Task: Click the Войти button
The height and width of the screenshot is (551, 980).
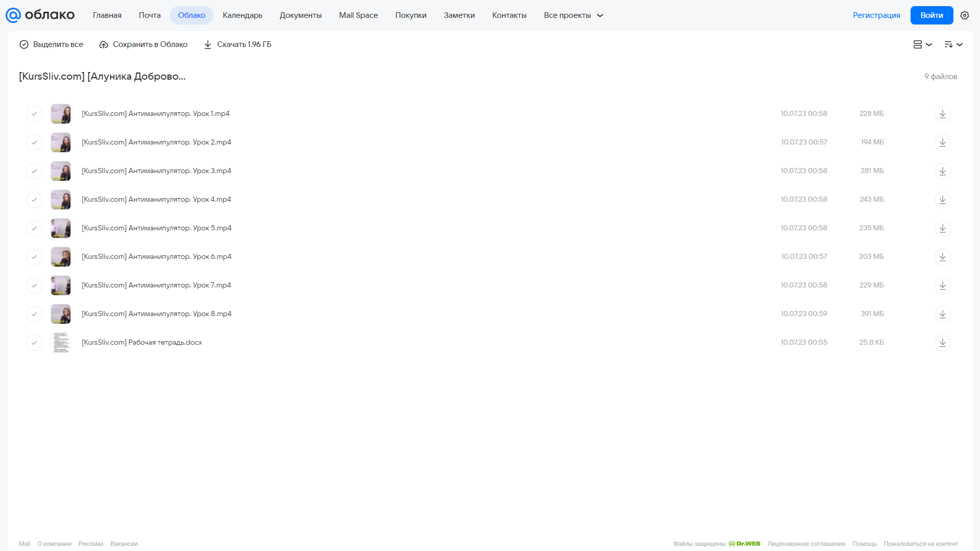Action: (931, 15)
